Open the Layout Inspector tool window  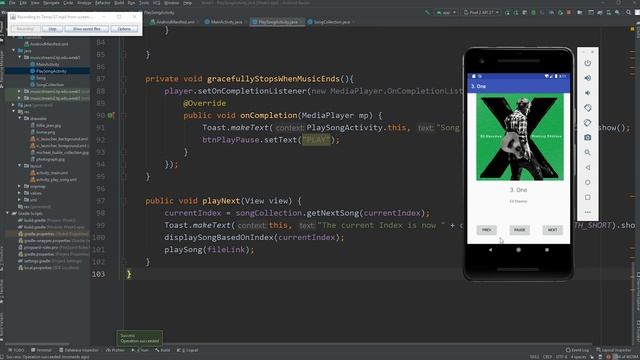point(614,350)
